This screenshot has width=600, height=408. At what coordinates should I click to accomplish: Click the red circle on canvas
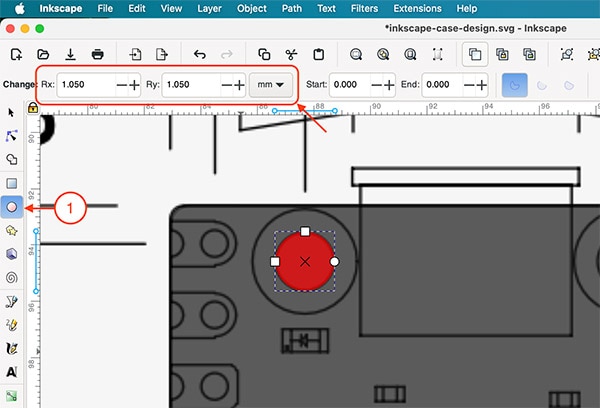click(x=305, y=262)
